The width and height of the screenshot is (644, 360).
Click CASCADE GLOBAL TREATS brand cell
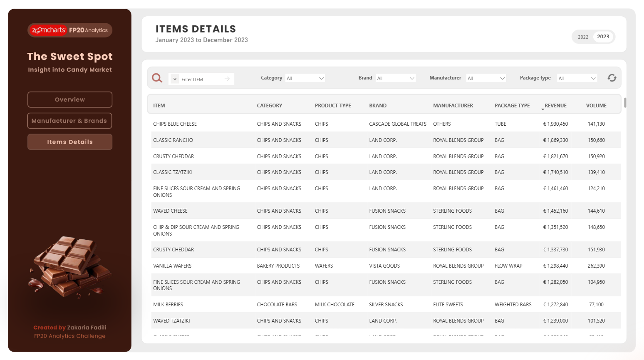click(398, 124)
